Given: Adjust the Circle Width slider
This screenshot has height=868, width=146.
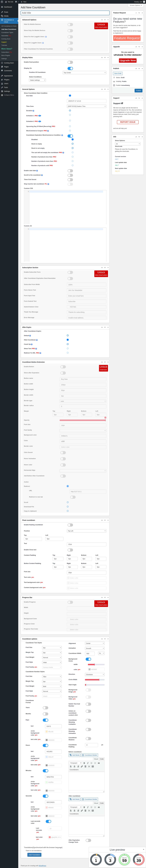Looking at the screenshot, I should [95, 680].
